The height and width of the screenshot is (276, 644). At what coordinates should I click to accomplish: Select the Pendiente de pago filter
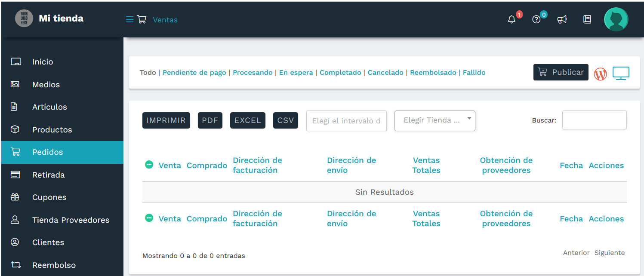(194, 72)
